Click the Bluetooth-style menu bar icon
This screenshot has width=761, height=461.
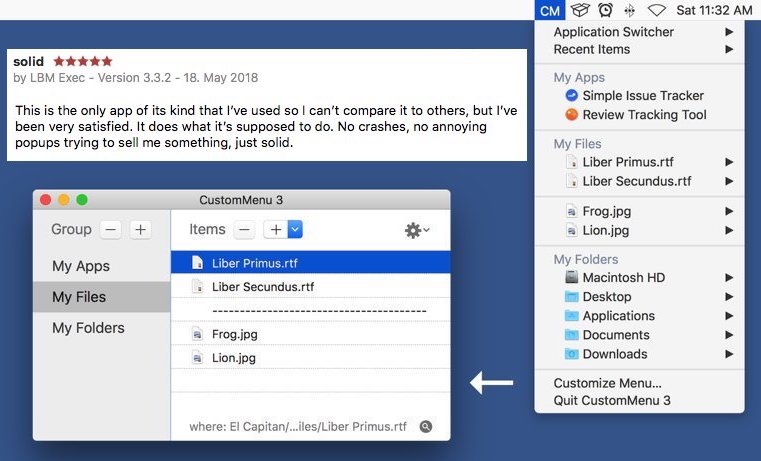629,10
